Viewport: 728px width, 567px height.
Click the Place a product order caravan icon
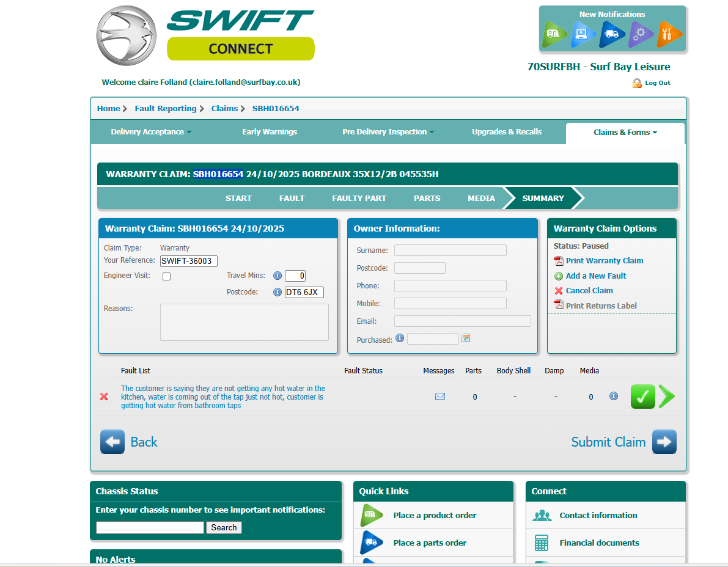372,516
